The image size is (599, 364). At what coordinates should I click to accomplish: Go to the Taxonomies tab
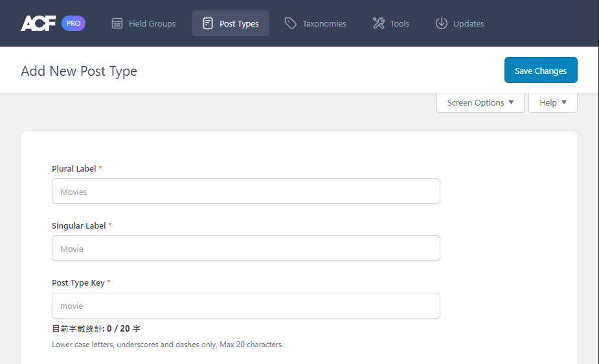(x=315, y=23)
